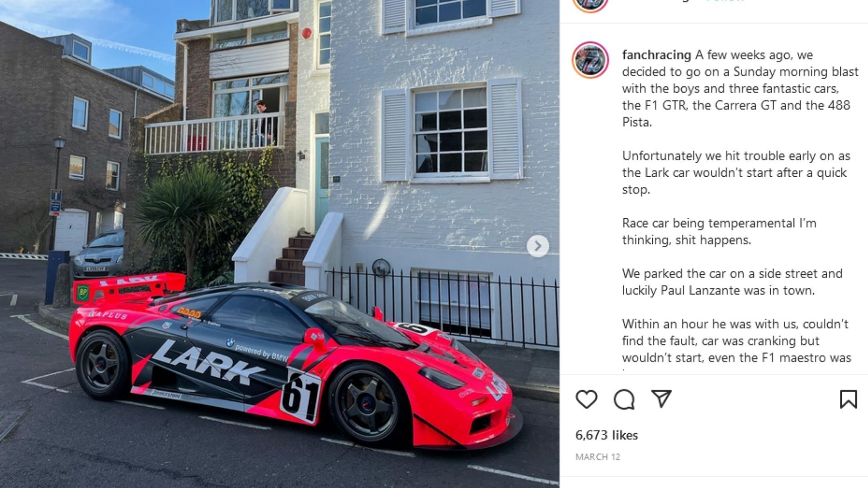
Task: Click the 'Race car being temperamental' caption paragraph
Action: click(719, 231)
